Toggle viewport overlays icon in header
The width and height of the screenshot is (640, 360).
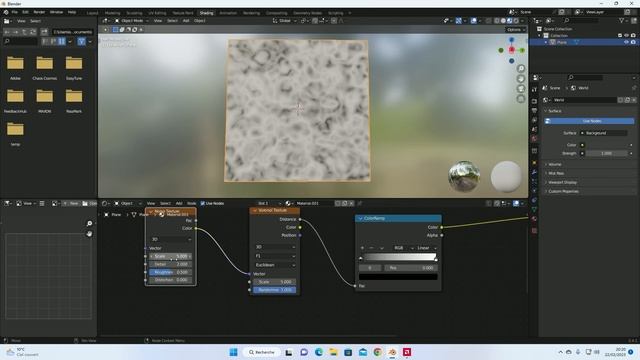point(473,21)
